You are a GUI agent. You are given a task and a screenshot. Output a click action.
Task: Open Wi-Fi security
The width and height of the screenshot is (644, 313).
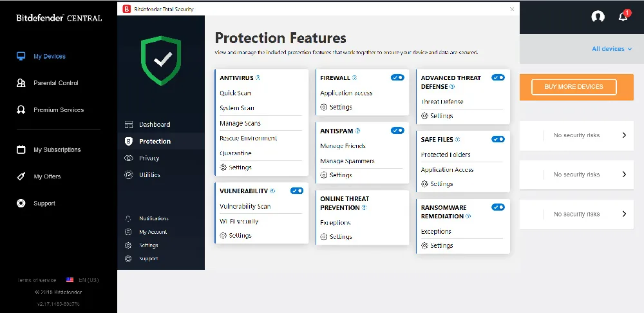(x=239, y=222)
